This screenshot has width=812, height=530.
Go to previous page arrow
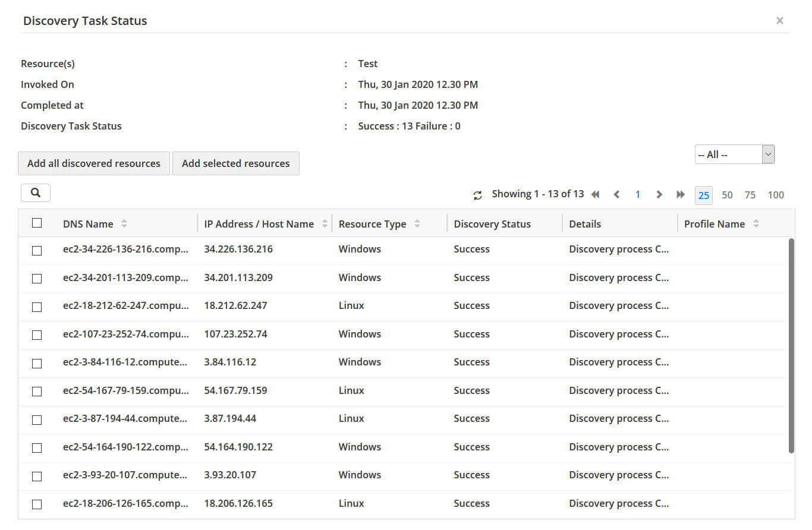pos(616,194)
